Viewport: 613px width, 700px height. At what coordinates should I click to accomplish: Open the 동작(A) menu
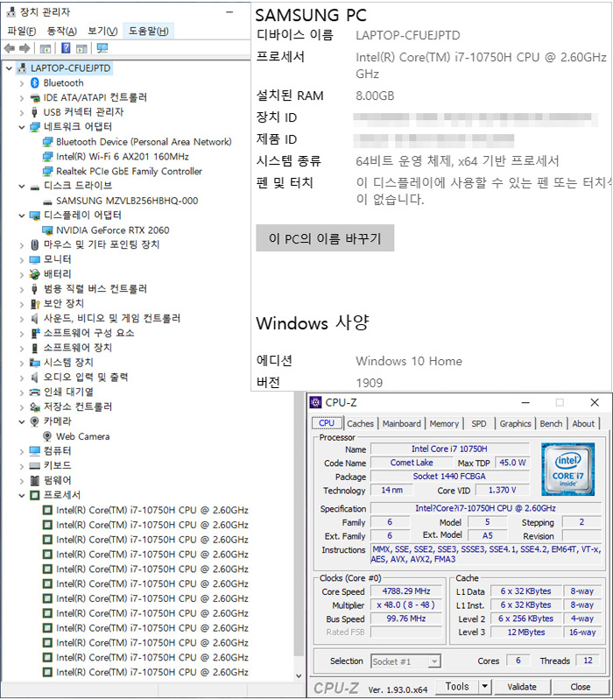(x=62, y=31)
